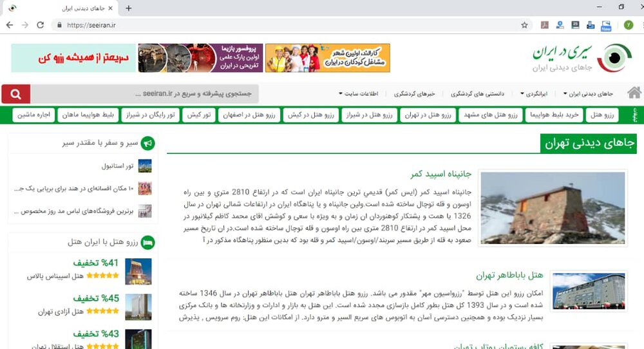Open the خبرهای گردشگری menu item
The image size is (644, 349).
coord(414,93)
